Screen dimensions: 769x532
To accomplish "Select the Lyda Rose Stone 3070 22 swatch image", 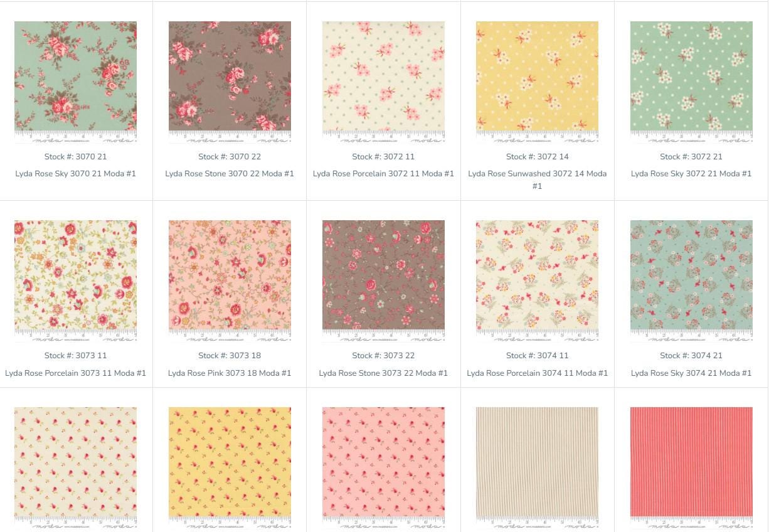I will tap(230, 82).
